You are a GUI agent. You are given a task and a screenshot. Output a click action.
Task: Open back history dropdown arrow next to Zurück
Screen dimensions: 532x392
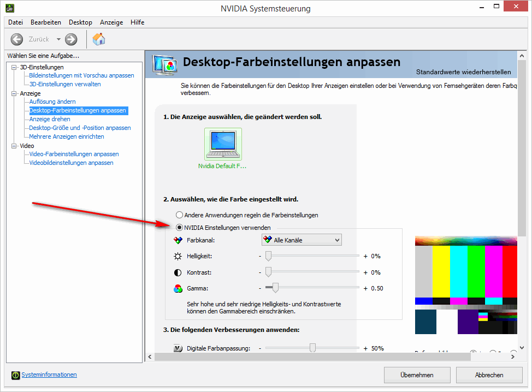click(x=58, y=39)
